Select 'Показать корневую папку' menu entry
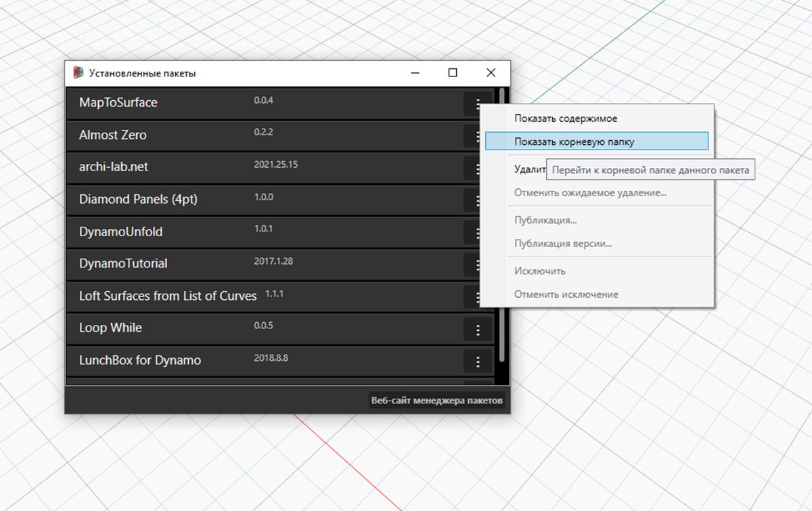Image resolution: width=812 pixels, height=511 pixels. [x=597, y=141]
